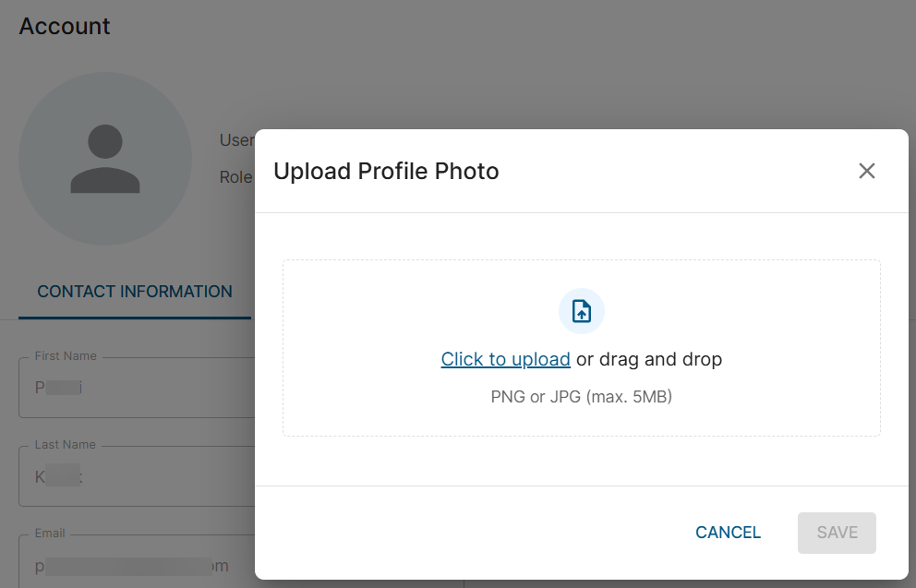Focus the Email input field
The image size is (916, 588).
pyautogui.click(x=139, y=564)
